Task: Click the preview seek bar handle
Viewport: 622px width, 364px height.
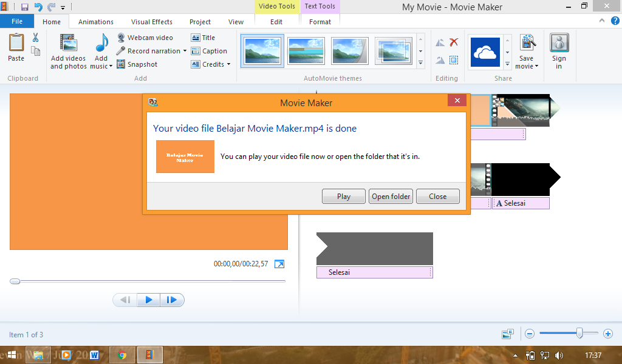Action: point(15,281)
